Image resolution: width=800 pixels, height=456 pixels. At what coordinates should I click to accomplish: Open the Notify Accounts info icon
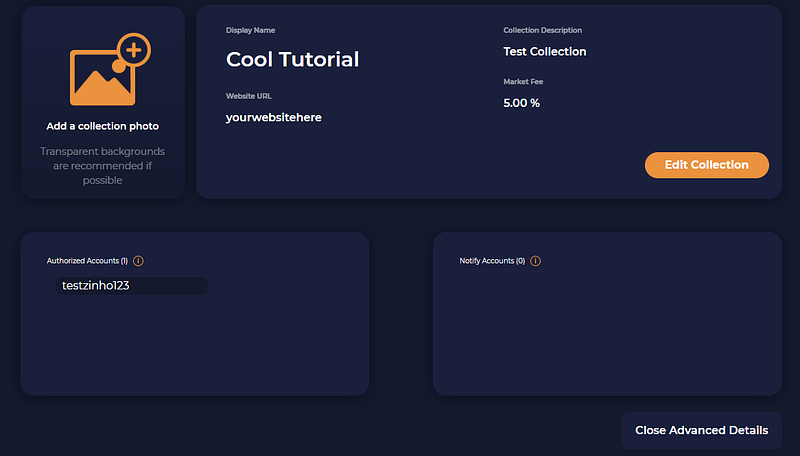535,261
